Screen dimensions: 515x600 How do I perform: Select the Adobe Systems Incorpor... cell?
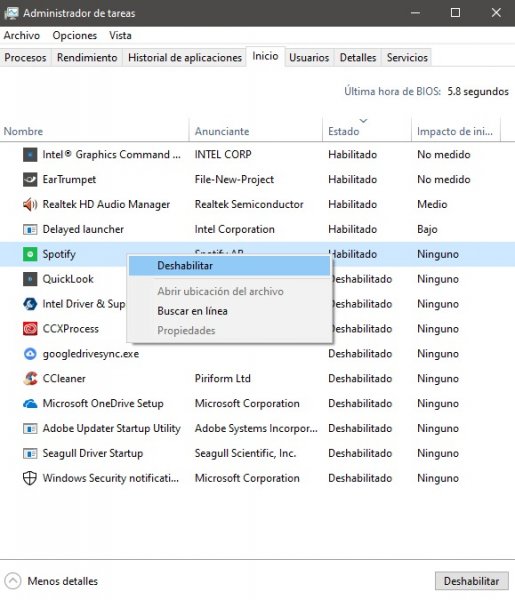pos(256,428)
